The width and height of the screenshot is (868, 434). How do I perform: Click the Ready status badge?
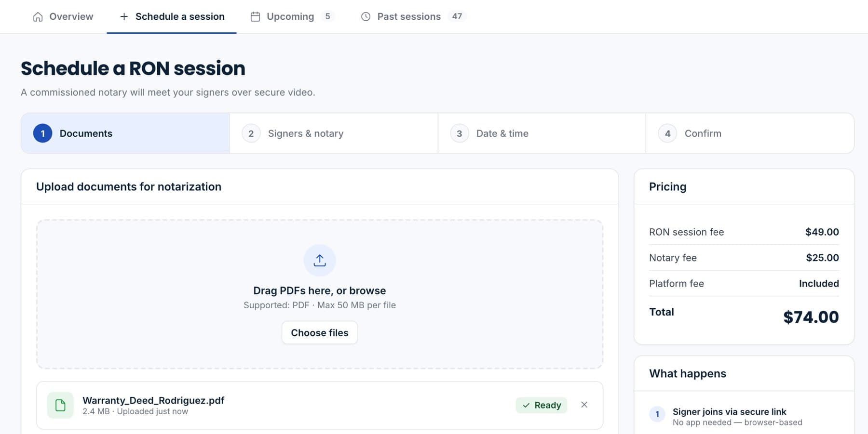542,405
